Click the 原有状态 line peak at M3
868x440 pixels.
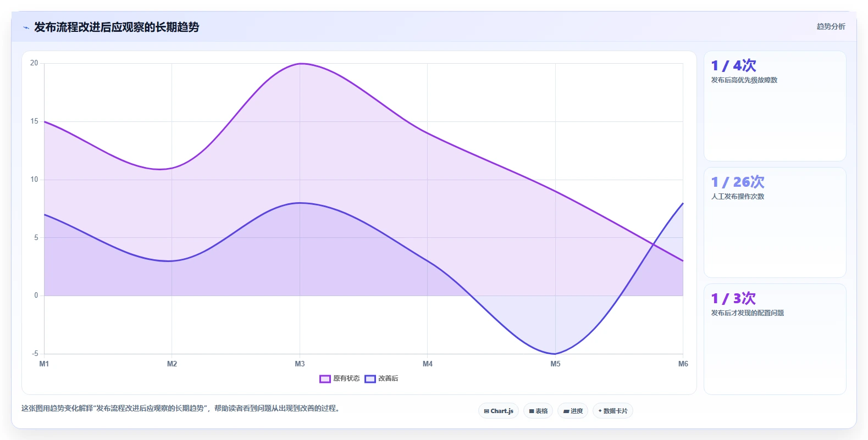(300, 64)
